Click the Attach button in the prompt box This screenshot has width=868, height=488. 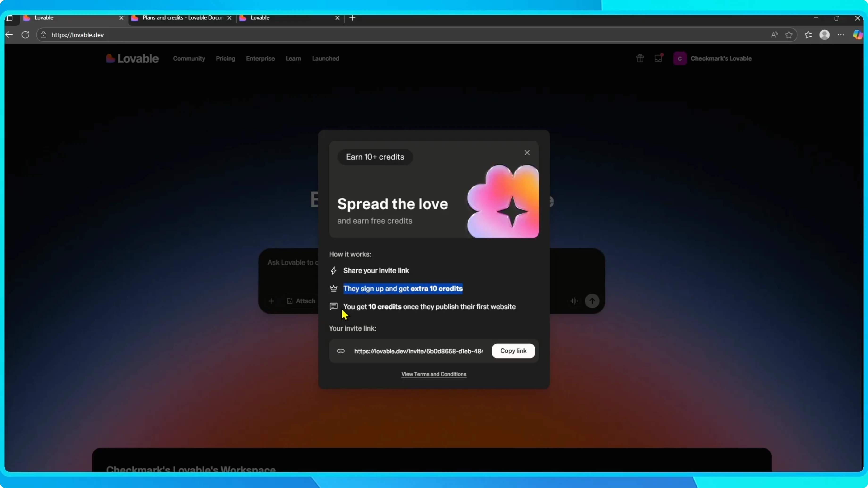301,301
